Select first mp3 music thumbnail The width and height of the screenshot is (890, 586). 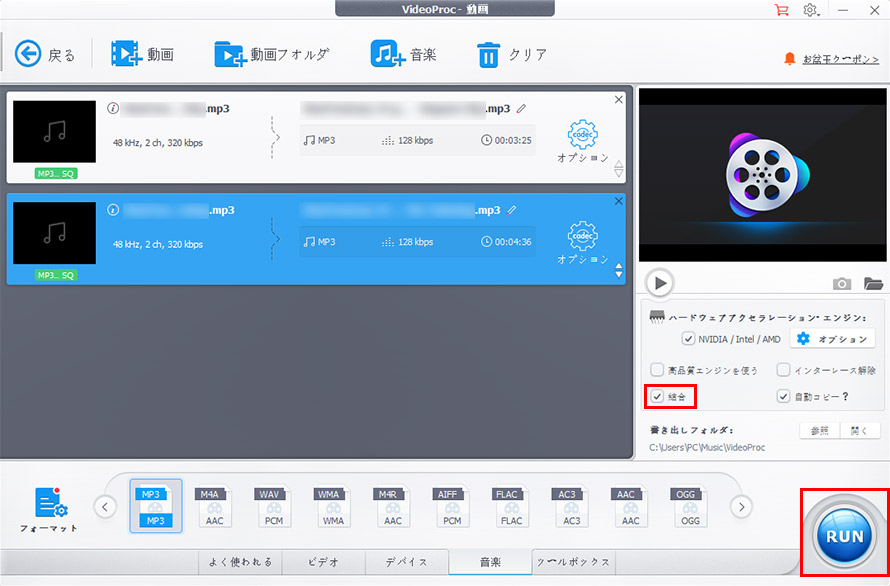[x=54, y=132]
